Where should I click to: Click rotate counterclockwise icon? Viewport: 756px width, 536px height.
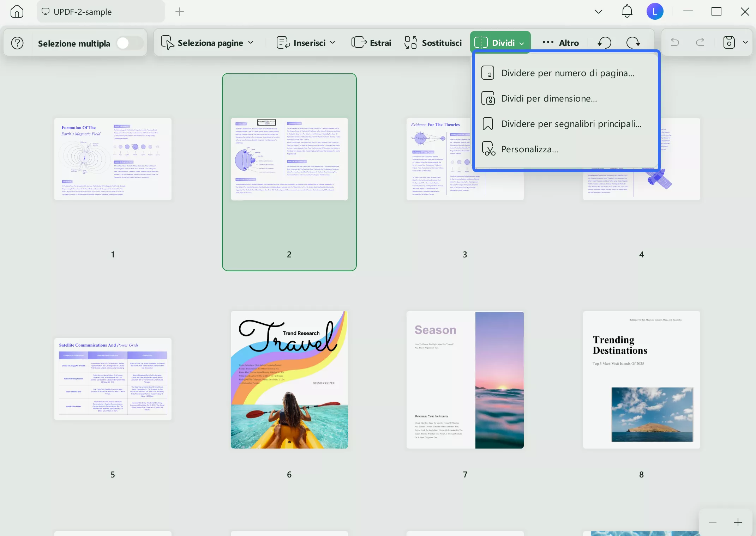[604, 43]
